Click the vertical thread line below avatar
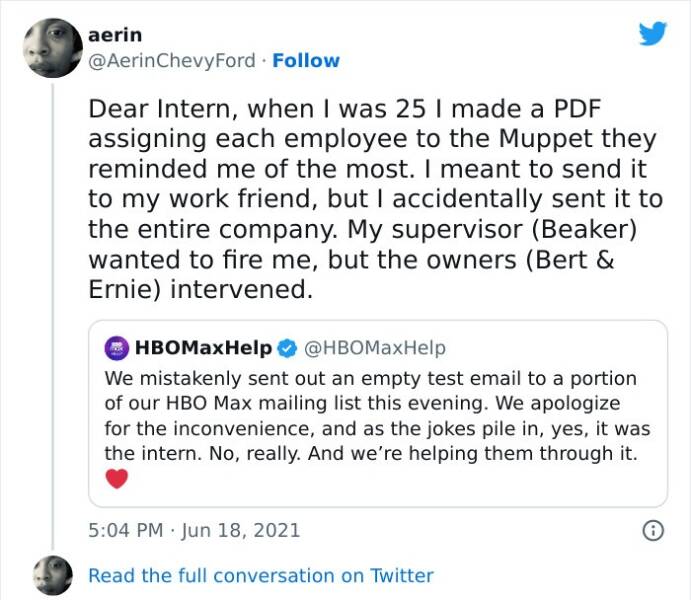The image size is (691, 600). [x=52, y=300]
